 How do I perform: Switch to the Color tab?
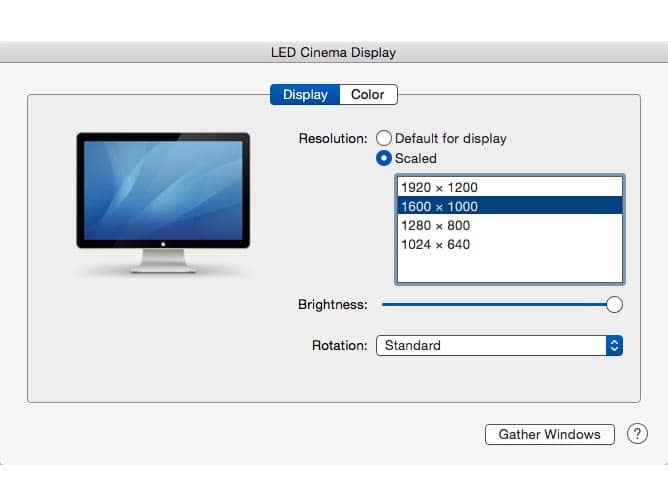tap(369, 94)
